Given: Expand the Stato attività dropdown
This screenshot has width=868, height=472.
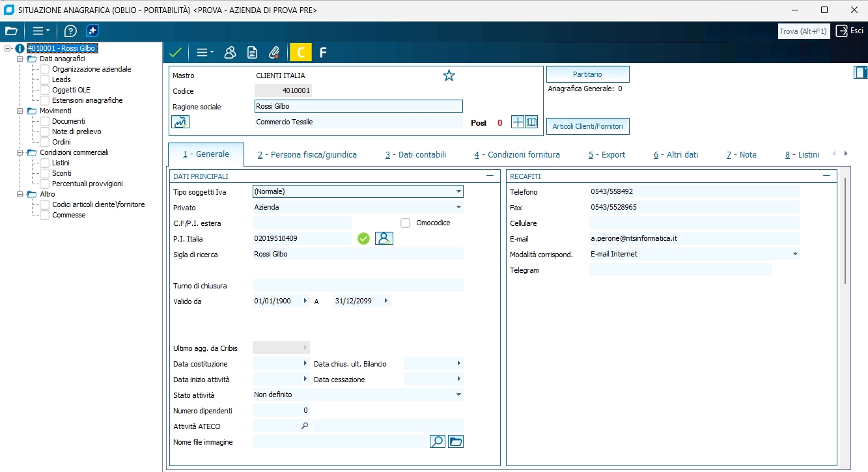Looking at the screenshot, I should point(458,395).
